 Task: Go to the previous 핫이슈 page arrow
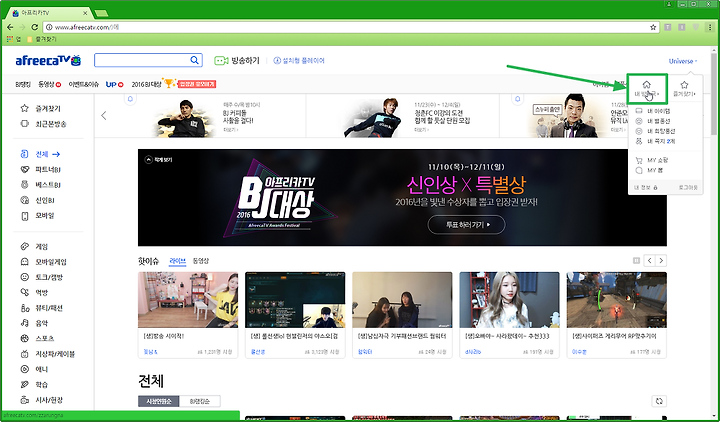[x=649, y=261]
